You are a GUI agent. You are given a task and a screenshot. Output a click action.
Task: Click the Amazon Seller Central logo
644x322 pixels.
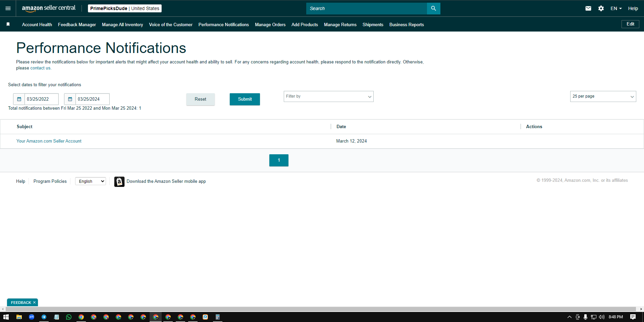[x=49, y=8]
